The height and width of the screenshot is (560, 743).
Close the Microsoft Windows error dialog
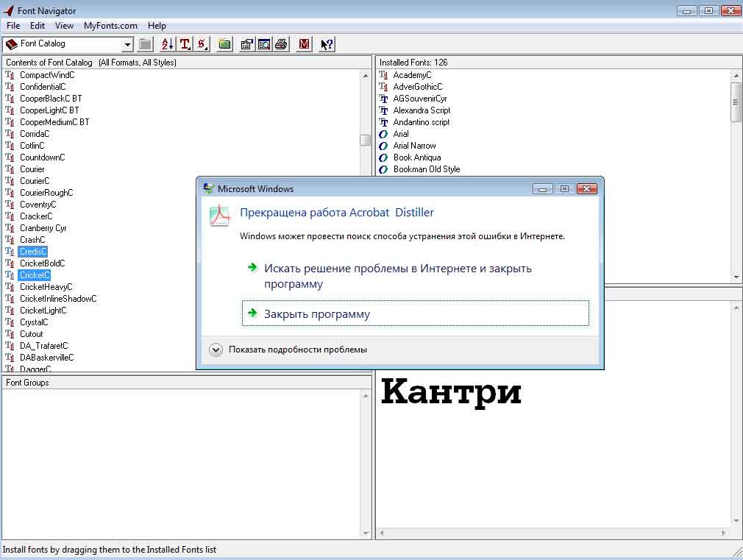coord(586,188)
